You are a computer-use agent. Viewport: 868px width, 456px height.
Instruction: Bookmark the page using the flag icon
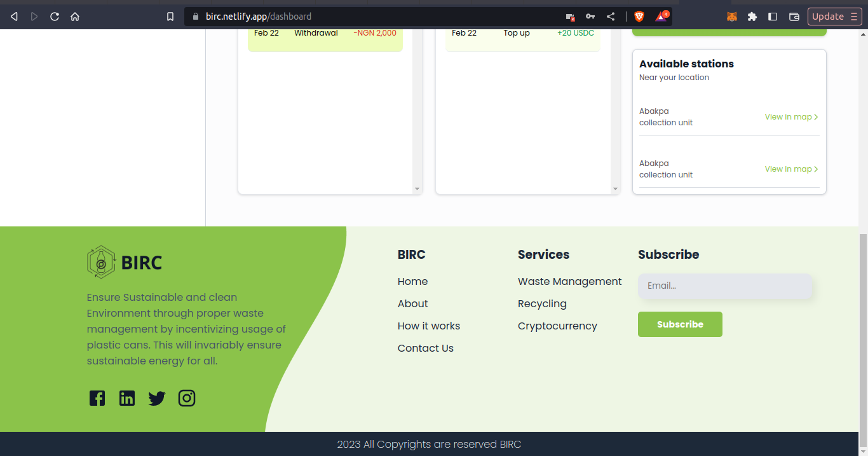point(170,16)
